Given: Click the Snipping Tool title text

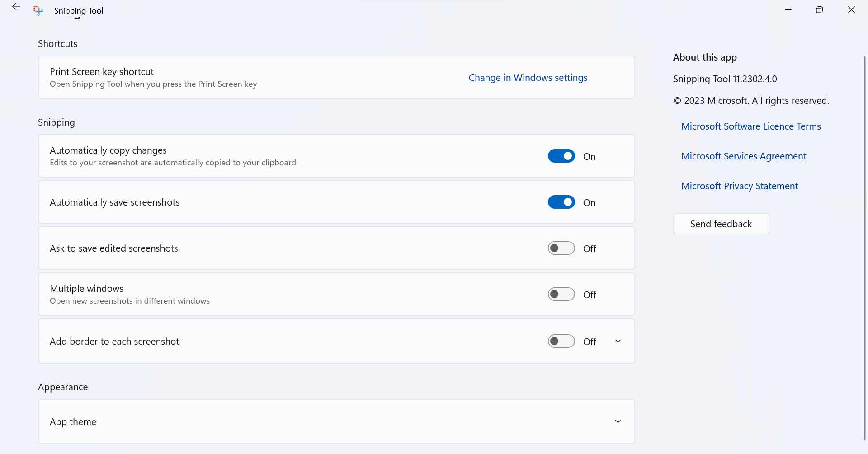Looking at the screenshot, I should (78, 10).
